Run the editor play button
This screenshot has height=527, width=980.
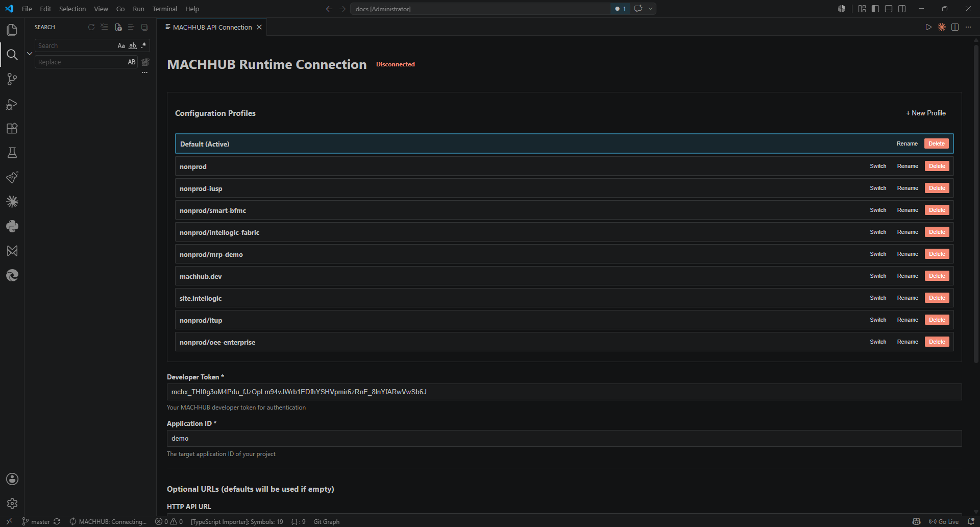[928, 27]
